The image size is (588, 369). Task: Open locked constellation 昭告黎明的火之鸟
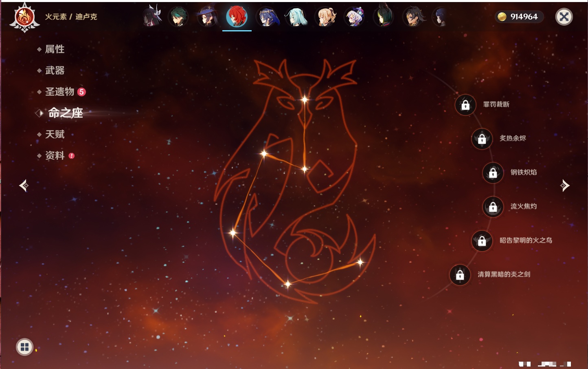tap(482, 241)
